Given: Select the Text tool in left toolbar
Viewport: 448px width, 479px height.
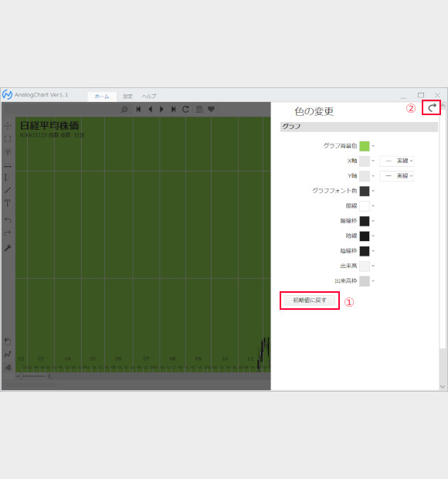Looking at the screenshot, I should (x=7, y=203).
